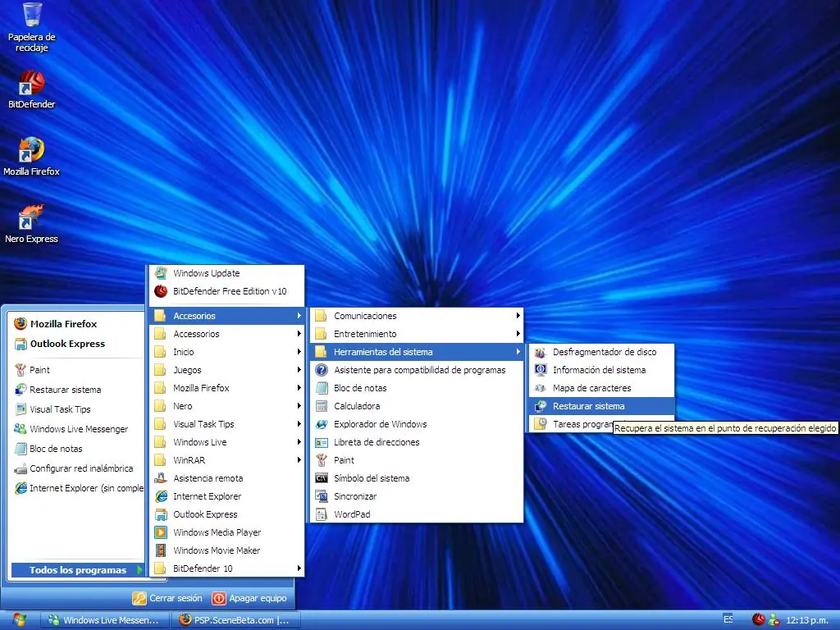Switch to Windows Live Messenger taskbar button

click(104, 620)
